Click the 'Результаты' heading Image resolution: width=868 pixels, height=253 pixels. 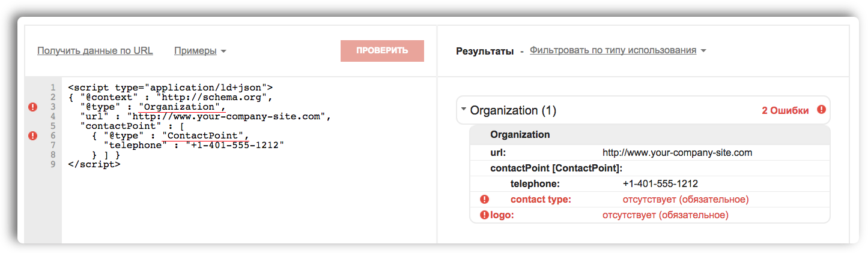[x=485, y=51]
